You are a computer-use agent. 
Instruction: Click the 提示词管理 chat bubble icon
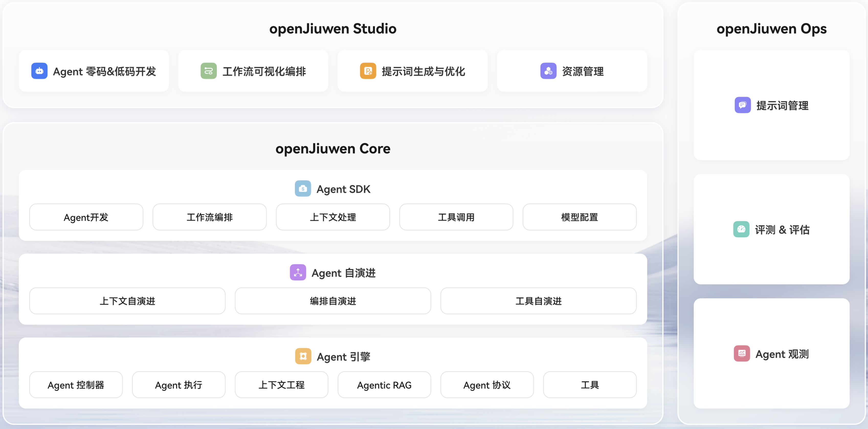(742, 105)
